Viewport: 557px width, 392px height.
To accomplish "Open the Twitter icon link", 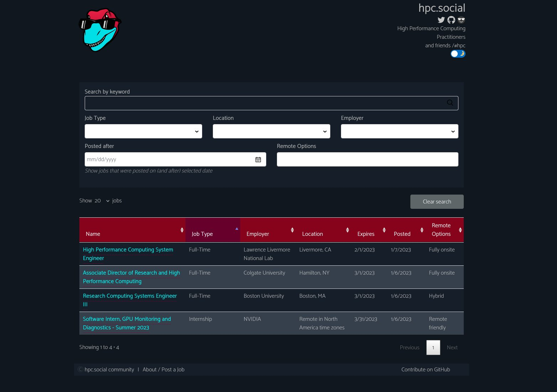I will click(x=441, y=20).
